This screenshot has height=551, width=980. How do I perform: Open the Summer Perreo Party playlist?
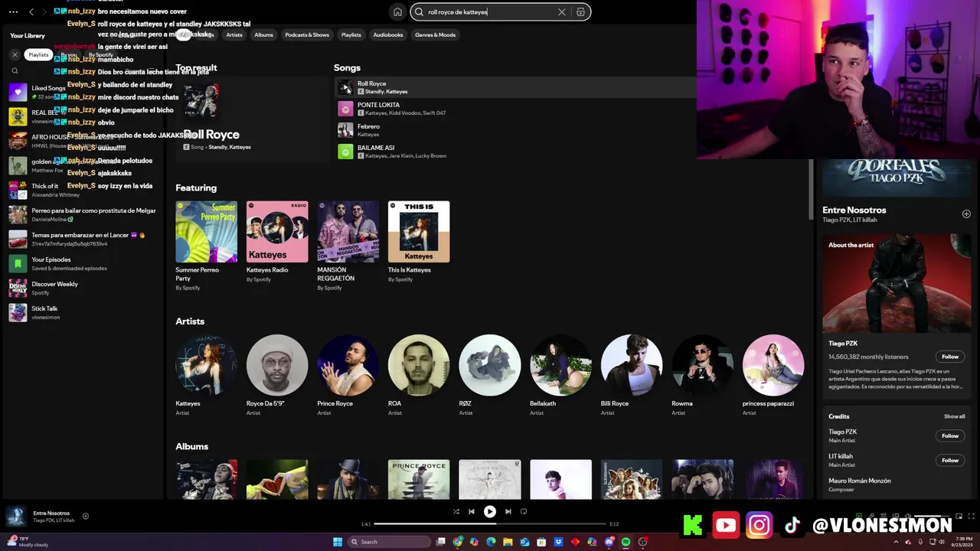point(206,246)
